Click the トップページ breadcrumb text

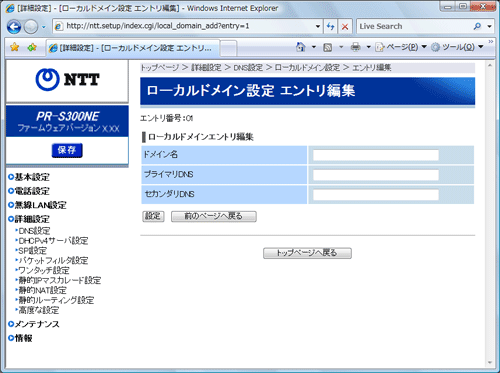(160, 68)
